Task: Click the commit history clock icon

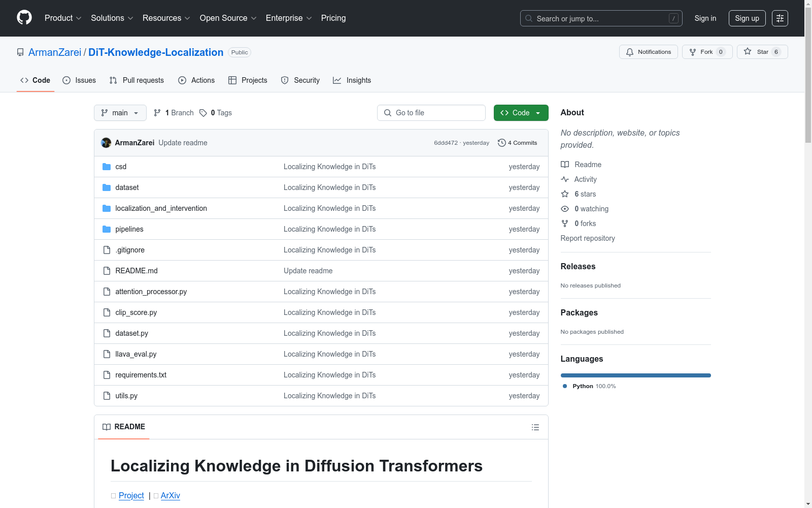Action: [502, 143]
